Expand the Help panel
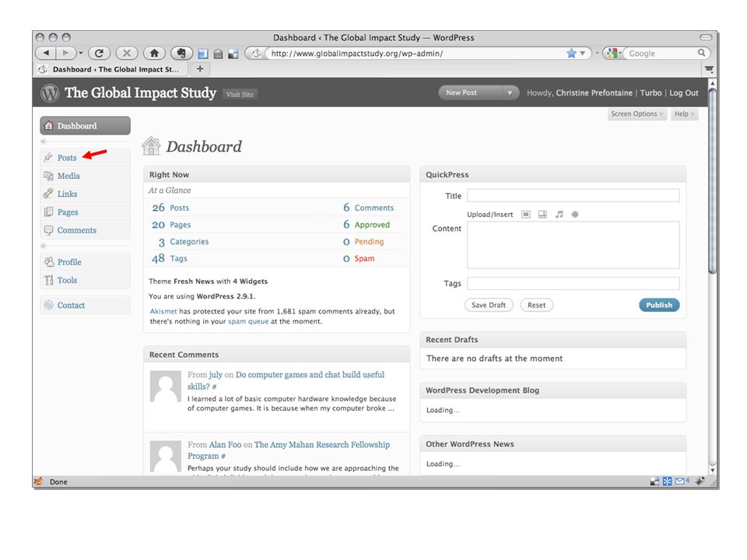This screenshot has width=747, height=560. (684, 114)
